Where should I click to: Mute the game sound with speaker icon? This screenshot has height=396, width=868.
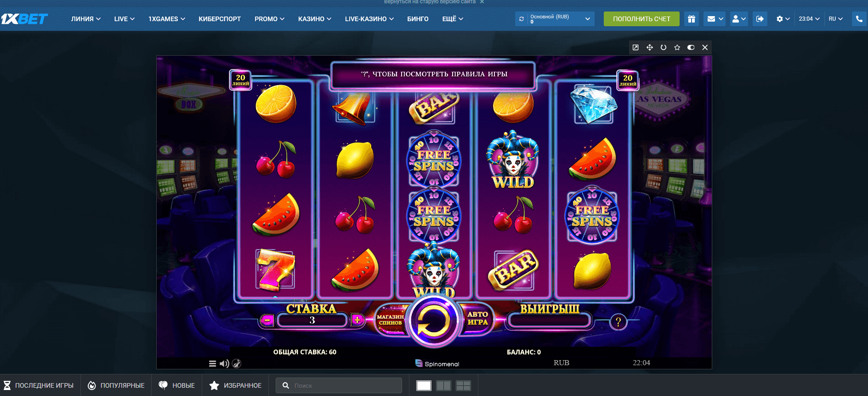[x=224, y=364]
